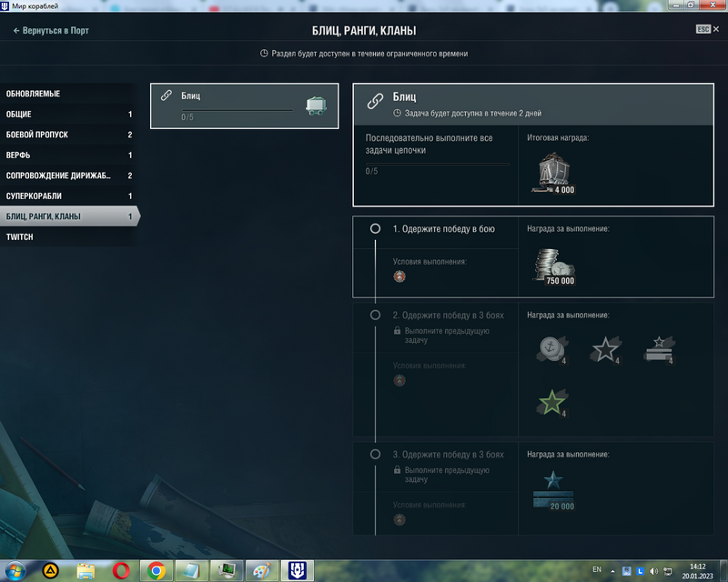Click the volume speaker icon in the system tray
This screenshot has width=728, height=582.
click(653, 571)
